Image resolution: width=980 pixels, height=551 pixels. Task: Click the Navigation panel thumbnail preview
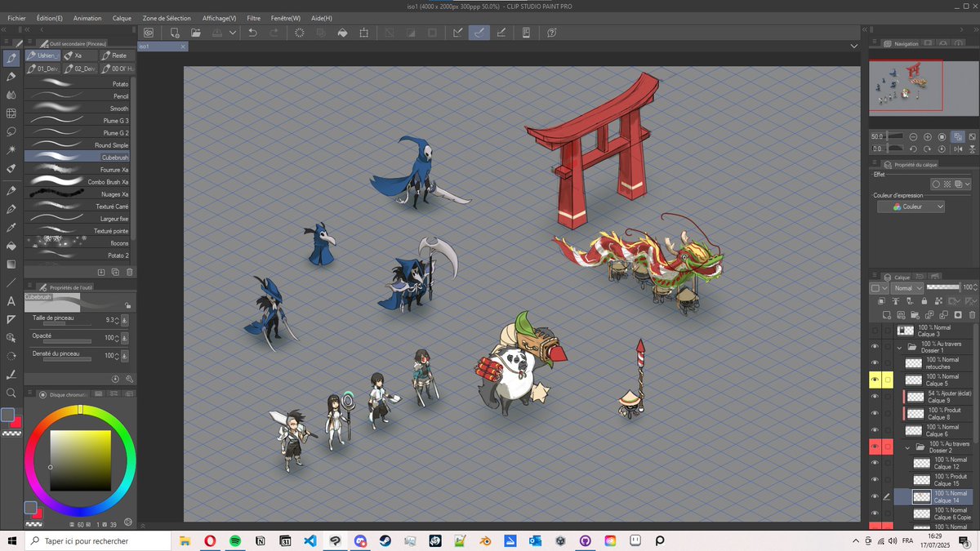point(923,87)
